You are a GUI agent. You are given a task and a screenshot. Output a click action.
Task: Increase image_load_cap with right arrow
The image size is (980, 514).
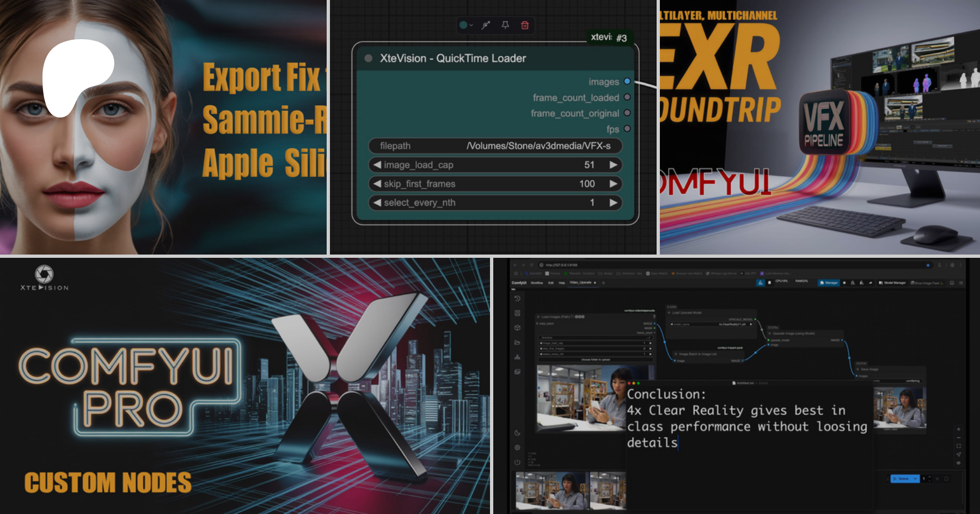[x=614, y=165]
